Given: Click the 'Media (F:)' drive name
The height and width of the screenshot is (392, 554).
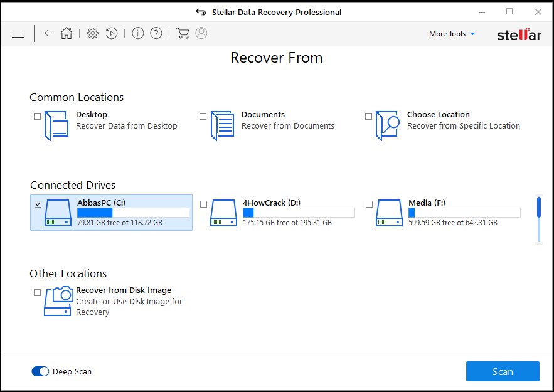Looking at the screenshot, I should [x=427, y=203].
